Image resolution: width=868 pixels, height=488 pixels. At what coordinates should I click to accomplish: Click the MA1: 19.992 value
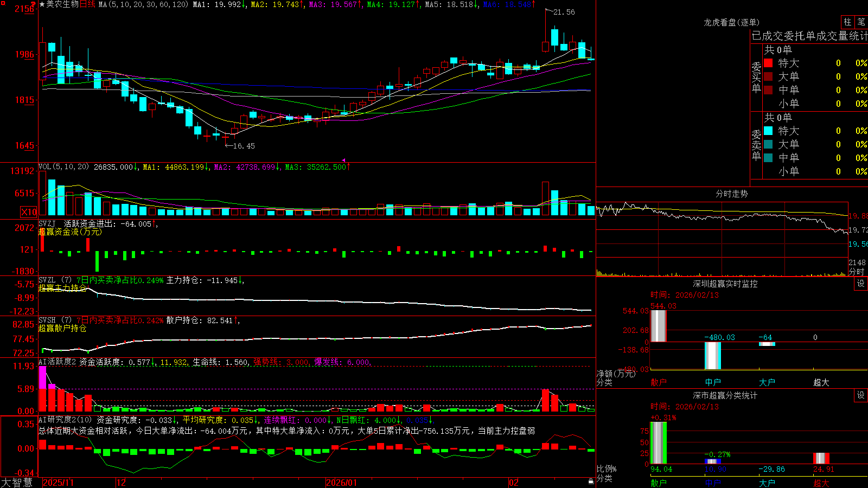tap(217, 4)
